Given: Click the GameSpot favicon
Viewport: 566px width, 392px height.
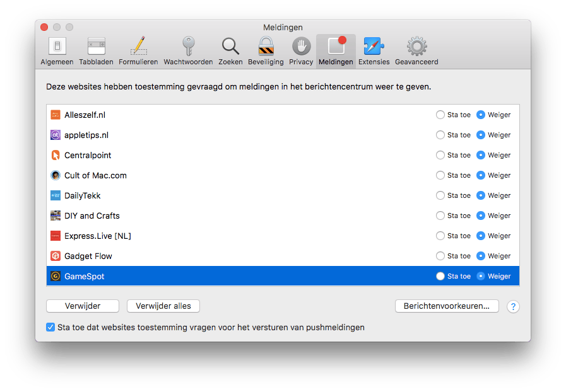Looking at the screenshot, I should [x=56, y=276].
